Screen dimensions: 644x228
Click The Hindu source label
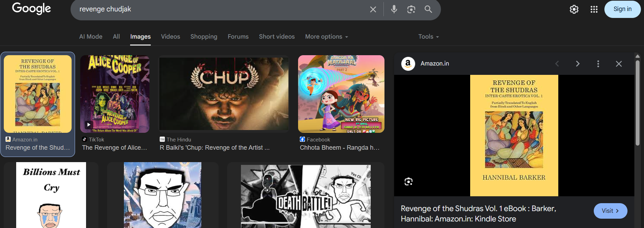coord(179,140)
